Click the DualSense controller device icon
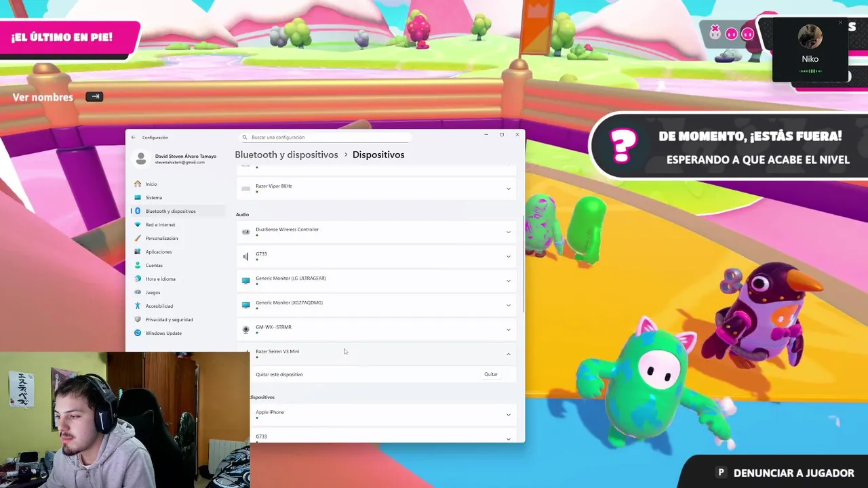 245,232
